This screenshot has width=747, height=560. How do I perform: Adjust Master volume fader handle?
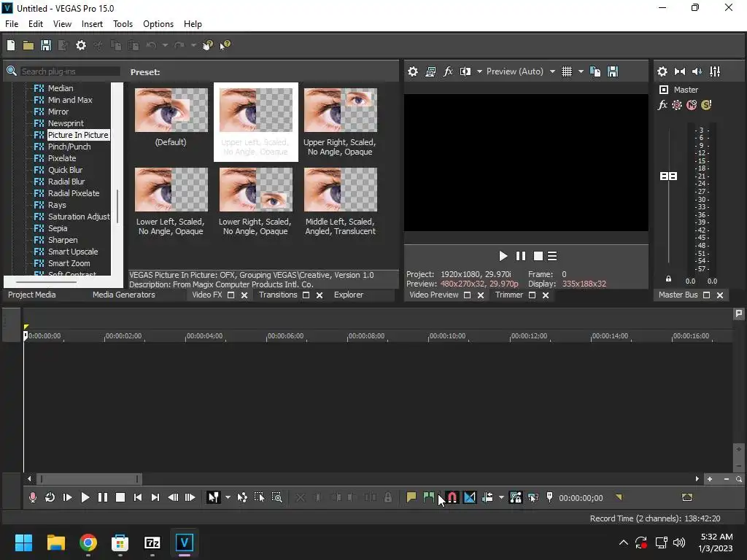(x=668, y=176)
